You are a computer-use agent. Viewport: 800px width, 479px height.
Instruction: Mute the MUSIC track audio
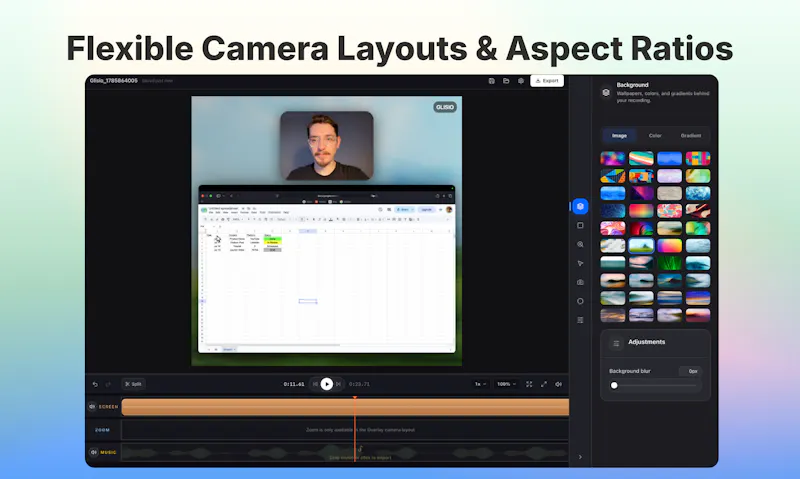click(93, 452)
